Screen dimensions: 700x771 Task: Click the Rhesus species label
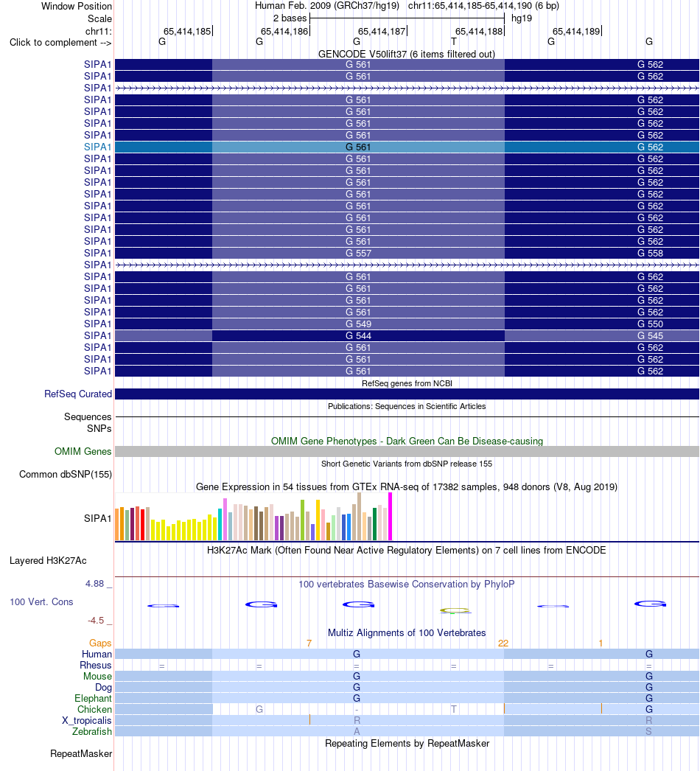tap(96, 666)
